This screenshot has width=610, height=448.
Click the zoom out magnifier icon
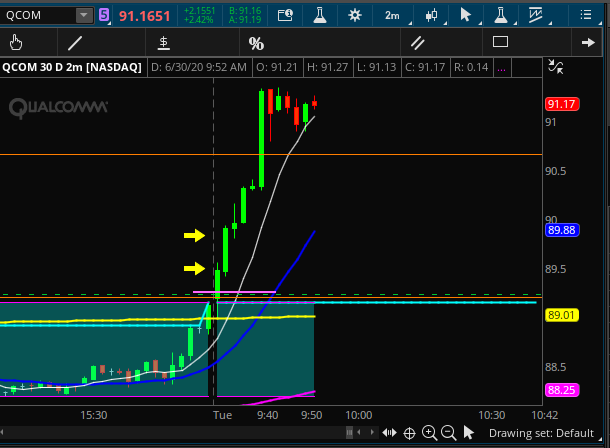(x=449, y=433)
